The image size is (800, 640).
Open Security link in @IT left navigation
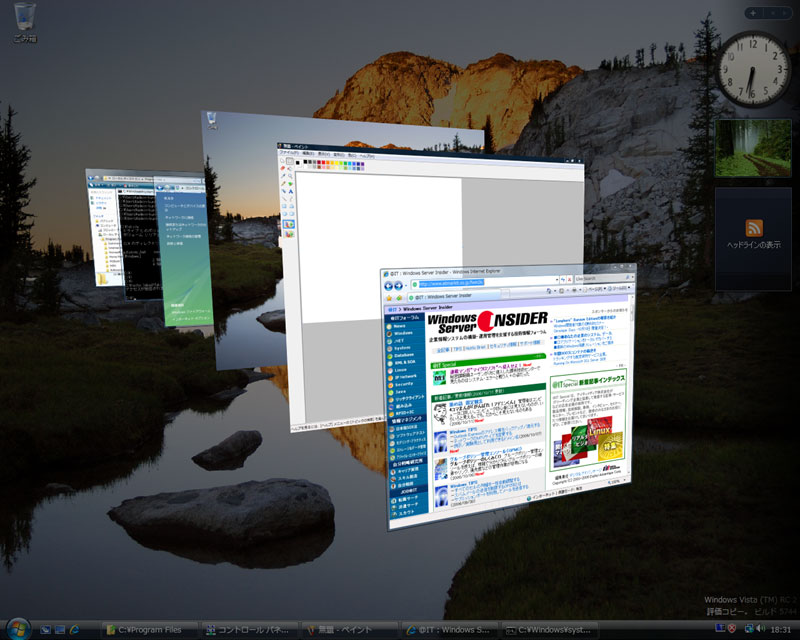pyautogui.click(x=403, y=384)
